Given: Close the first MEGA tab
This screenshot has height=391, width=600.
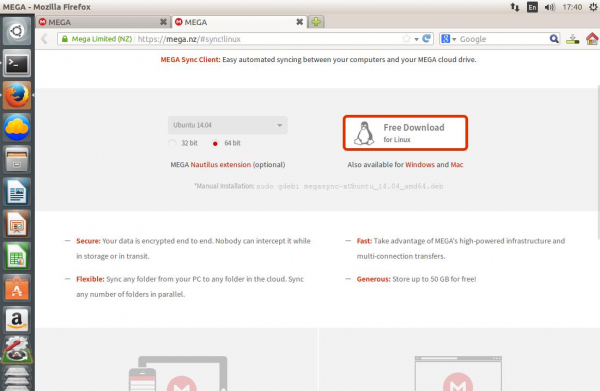Looking at the screenshot, I should (163, 22).
